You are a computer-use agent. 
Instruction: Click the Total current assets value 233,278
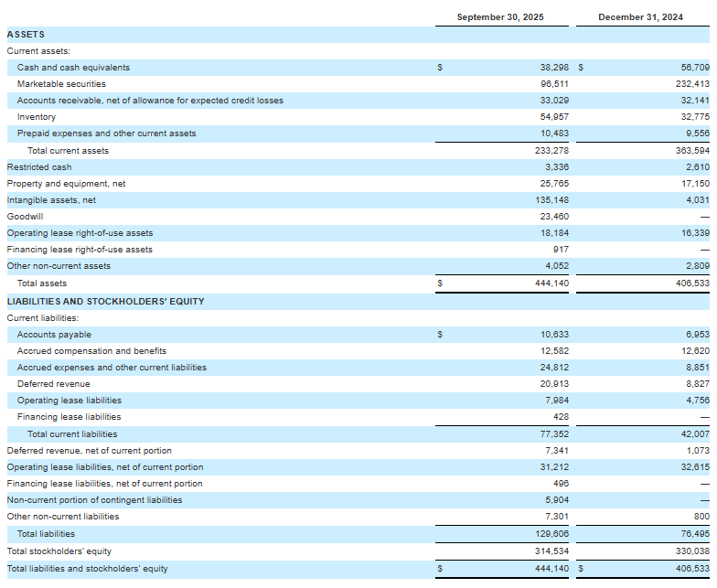551,151
